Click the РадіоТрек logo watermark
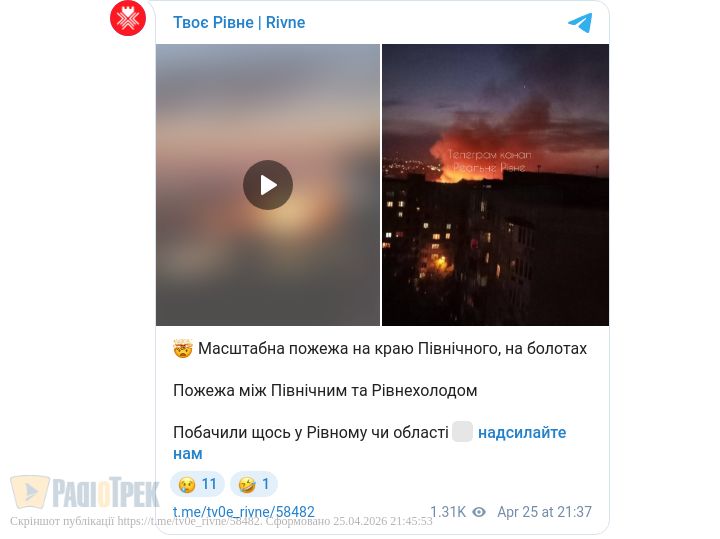720x539 pixels. (x=85, y=492)
